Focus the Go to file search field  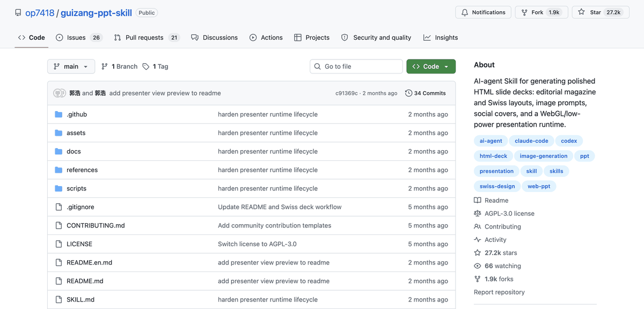click(356, 67)
